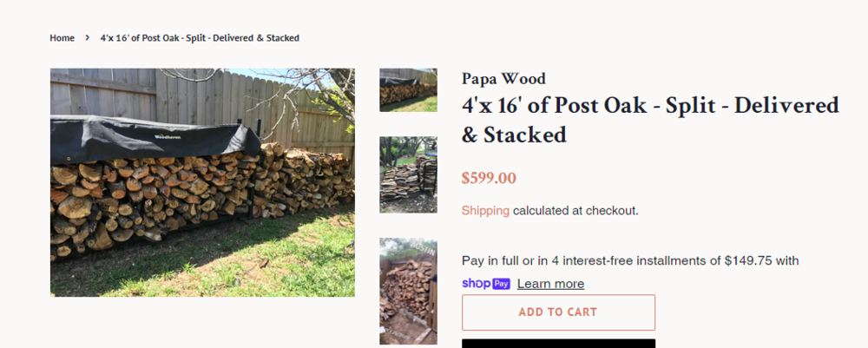This screenshot has width=868, height=348.
Task: Select the second thumbnail of stacked wood
Action: coord(408,174)
